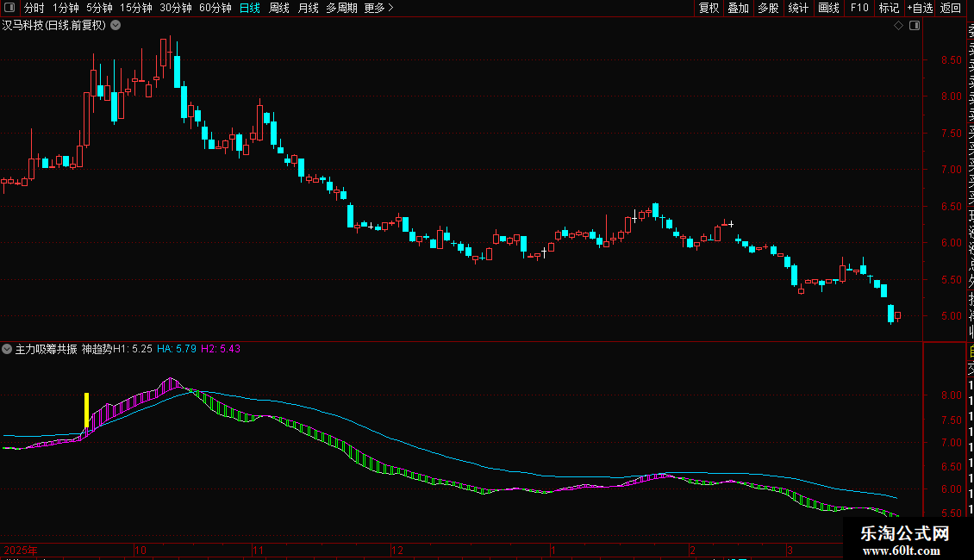Click the 2025年 date axis label
The width and height of the screenshot is (974, 560).
pyautogui.click(x=21, y=550)
